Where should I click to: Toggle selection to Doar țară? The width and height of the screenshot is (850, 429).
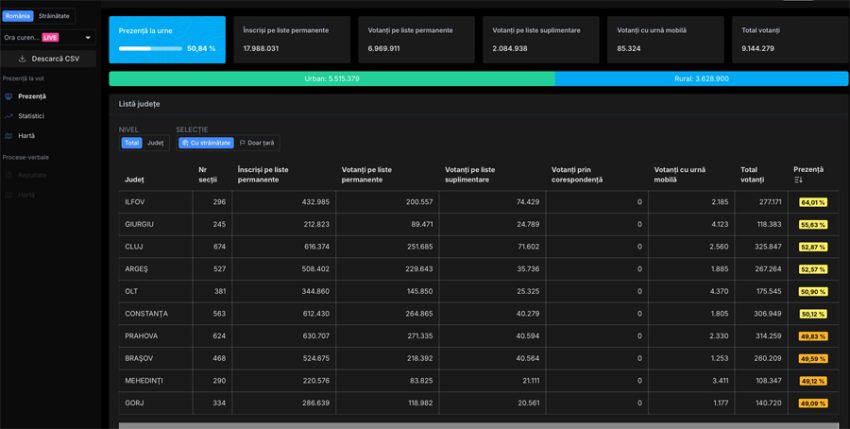pos(258,143)
